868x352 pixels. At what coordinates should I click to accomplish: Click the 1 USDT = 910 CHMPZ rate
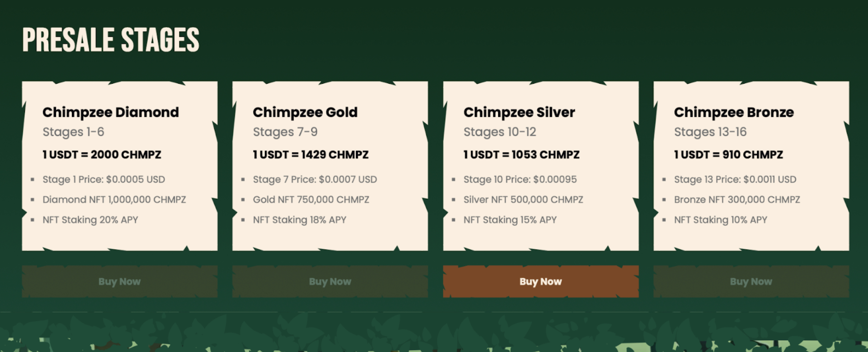[728, 155]
